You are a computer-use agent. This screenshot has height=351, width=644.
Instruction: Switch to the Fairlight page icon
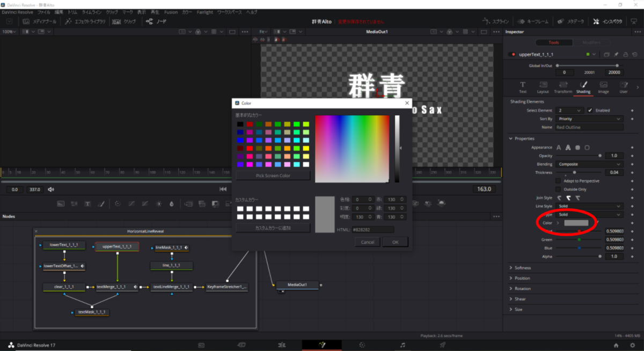click(x=402, y=345)
